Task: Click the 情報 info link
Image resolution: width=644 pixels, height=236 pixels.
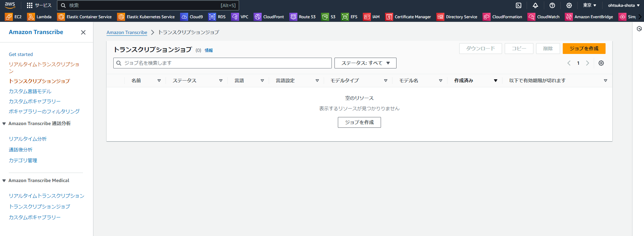Action: [x=209, y=50]
